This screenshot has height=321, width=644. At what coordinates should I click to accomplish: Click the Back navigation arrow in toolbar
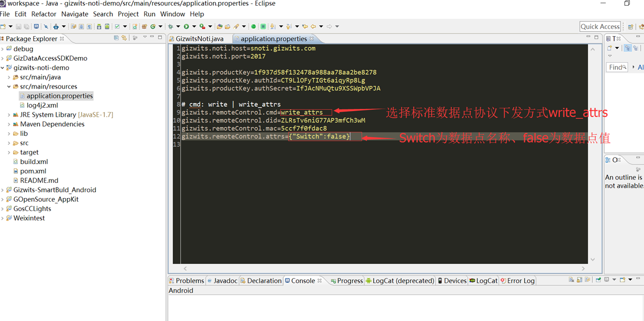(x=313, y=26)
